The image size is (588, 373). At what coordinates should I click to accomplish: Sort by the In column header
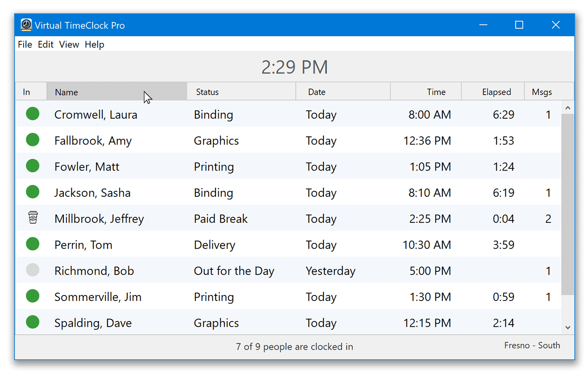[x=31, y=92]
